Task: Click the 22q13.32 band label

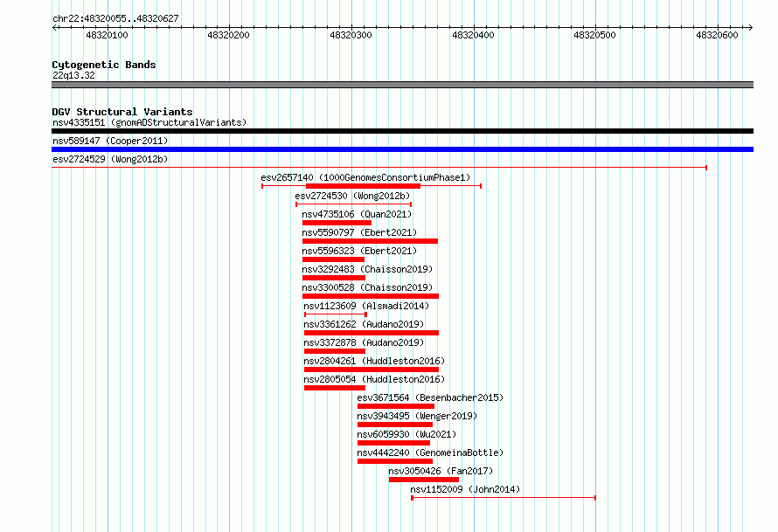Action: (73, 75)
